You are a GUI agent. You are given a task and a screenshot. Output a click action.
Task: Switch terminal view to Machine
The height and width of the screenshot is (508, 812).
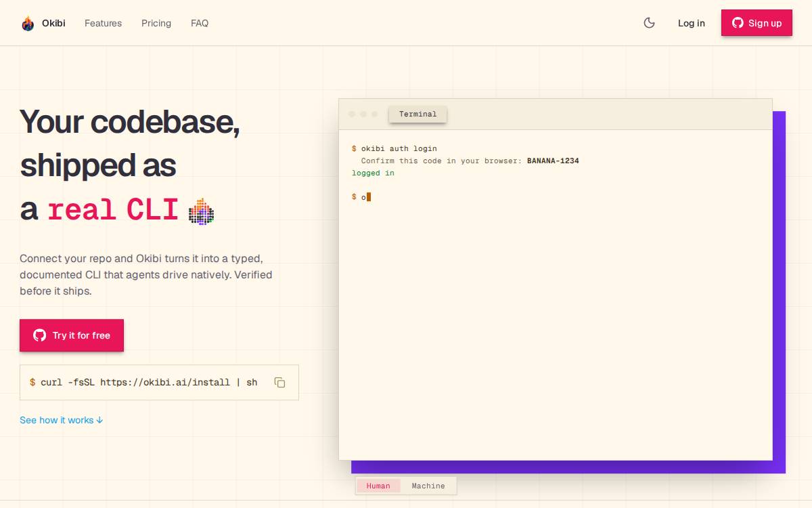pyautogui.click(x=428, y=486)
